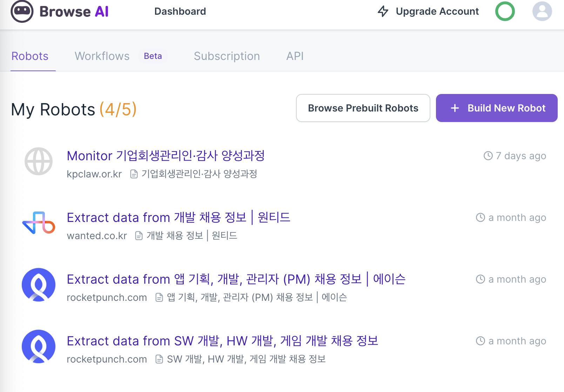The image size is (564, 392).
Task: Click the plus icon in Build New Robot
Action: pyautogui.click(x=455, y=108)
